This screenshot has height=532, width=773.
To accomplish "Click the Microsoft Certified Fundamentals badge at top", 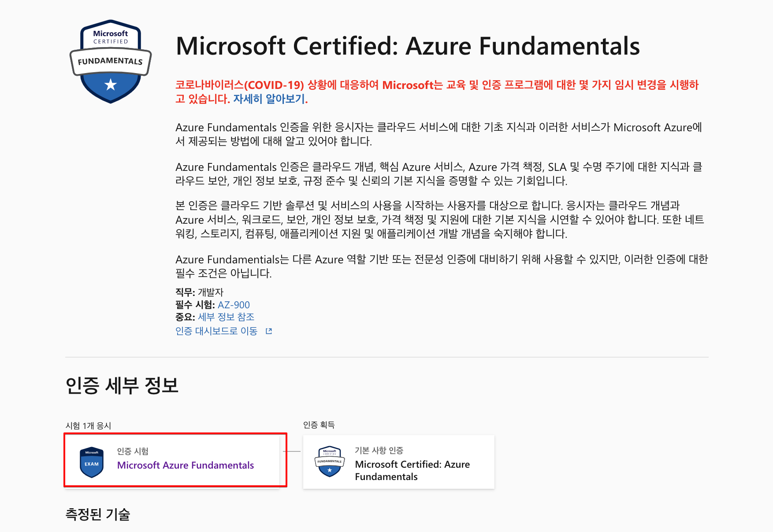I will [x=111, y=62].
